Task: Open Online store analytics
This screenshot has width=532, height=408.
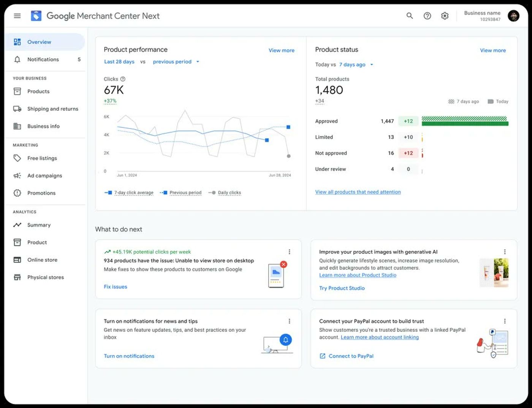Action: (x=45, y=260)
